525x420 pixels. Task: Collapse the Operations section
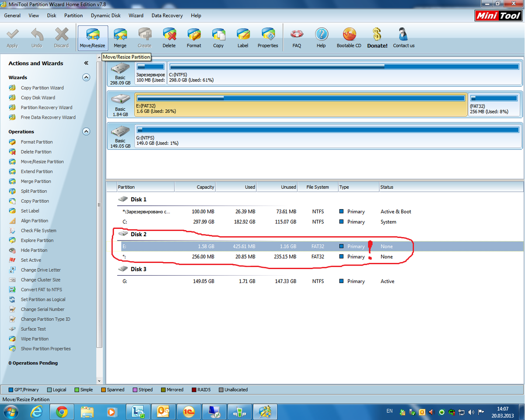point(86,132)
